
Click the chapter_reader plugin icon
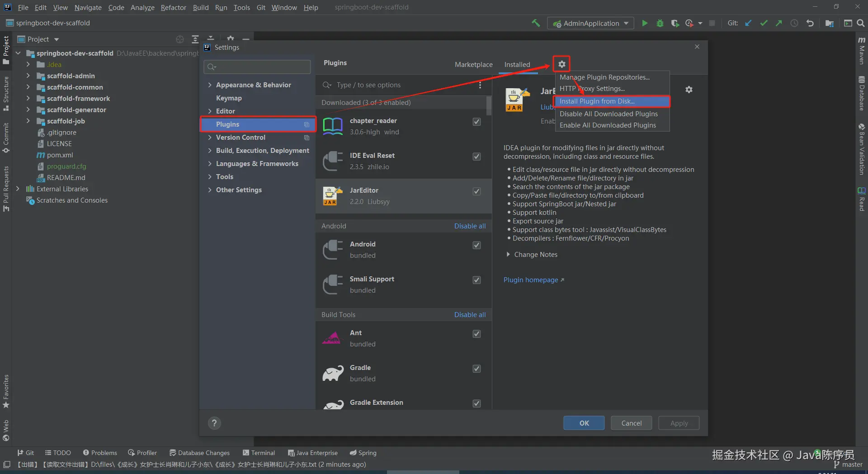[333, 126]
